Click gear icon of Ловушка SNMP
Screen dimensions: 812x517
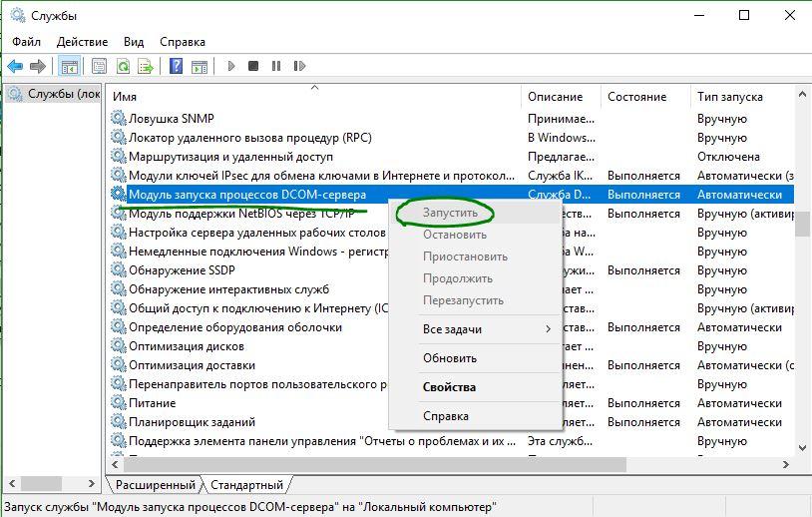119,118
